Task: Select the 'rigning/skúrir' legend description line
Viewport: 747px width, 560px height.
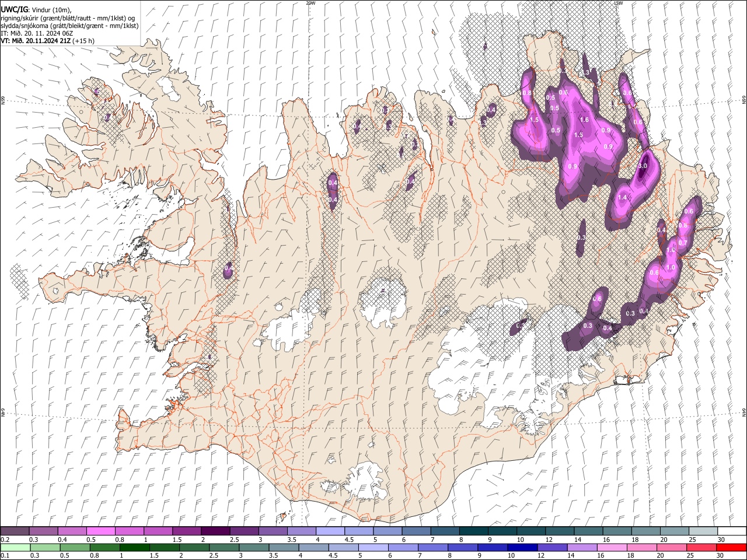Action: pos(69,17)
